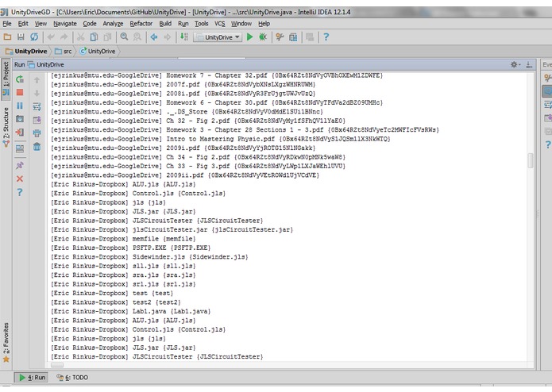Click the PSFTP.EXE console output line

(131, 248)
